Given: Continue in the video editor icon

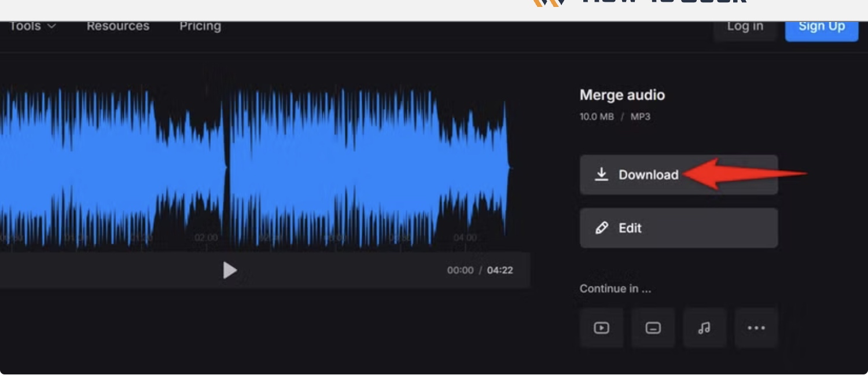Looking at the screenshot, I should [x=602, y=328].
